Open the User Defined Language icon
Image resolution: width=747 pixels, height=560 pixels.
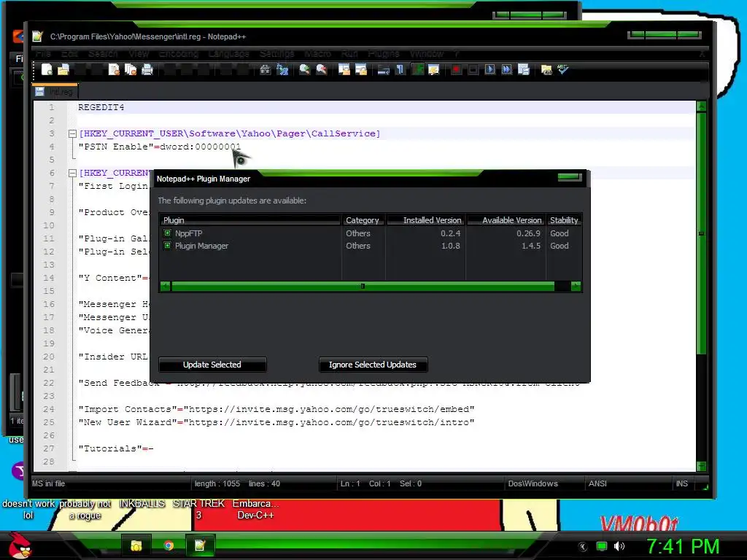click(x=434, y=69)
